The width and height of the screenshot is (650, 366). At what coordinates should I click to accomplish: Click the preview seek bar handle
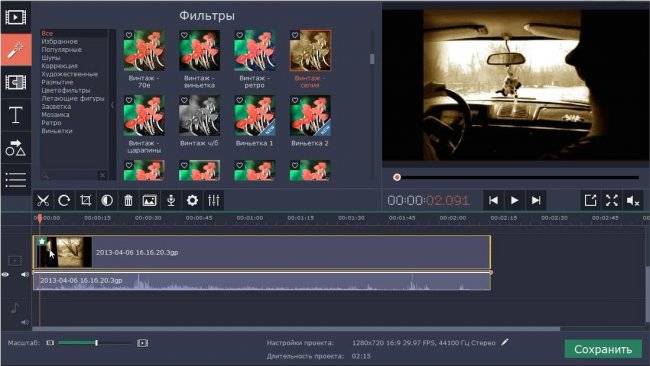(x=397, y=177)
